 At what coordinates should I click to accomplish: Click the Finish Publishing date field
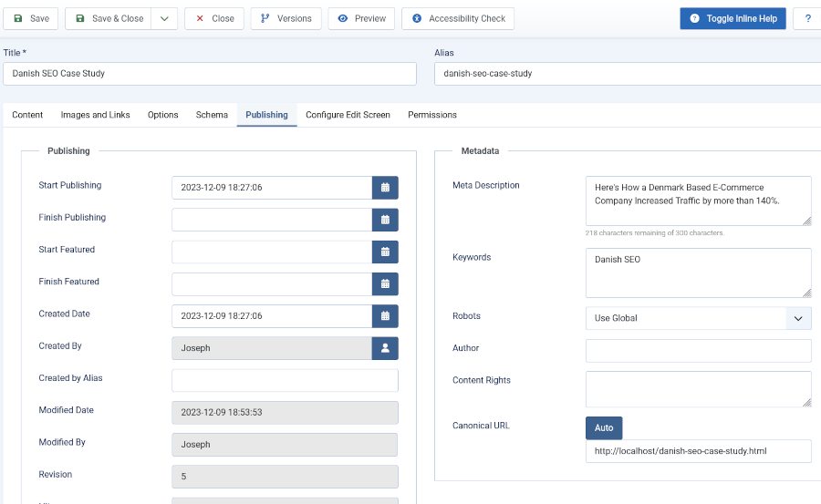point(272,220)
